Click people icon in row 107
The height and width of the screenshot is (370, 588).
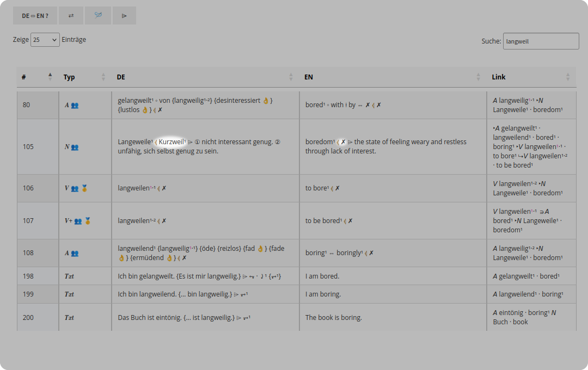click(x=78, y=221)
